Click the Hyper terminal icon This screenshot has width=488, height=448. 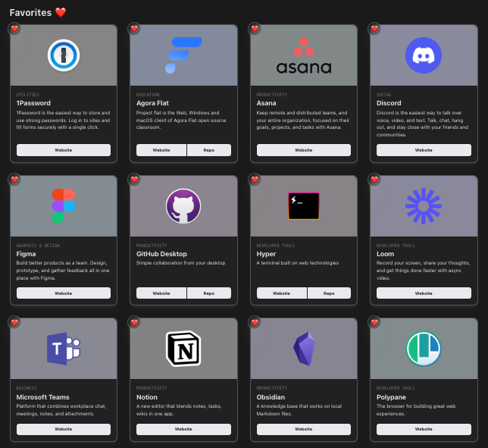pos(304,206)
